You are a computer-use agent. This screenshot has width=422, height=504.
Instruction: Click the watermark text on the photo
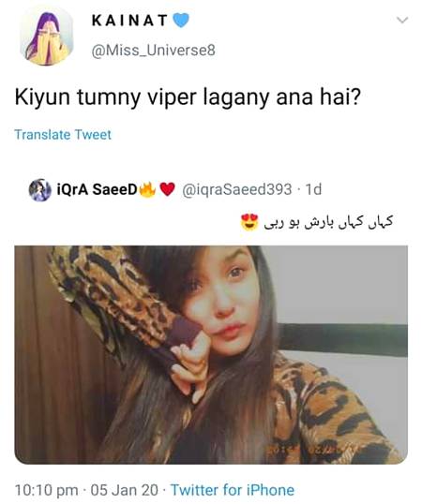[309, 449]
